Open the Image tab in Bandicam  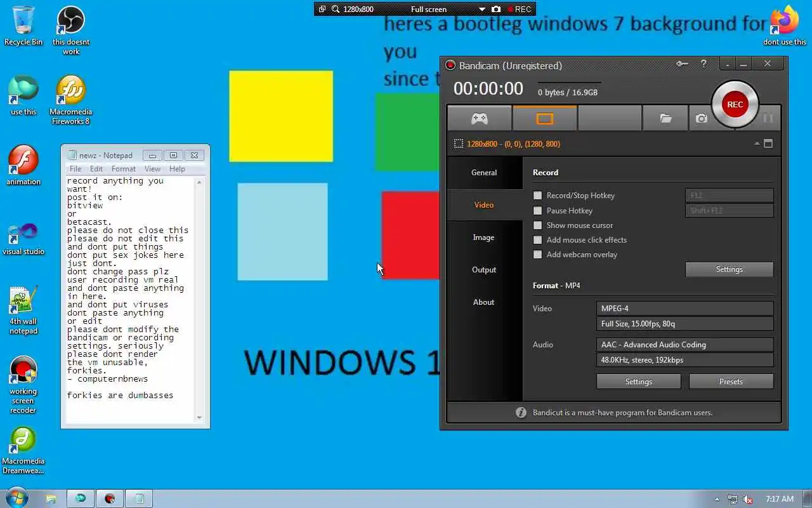point(484,237)
